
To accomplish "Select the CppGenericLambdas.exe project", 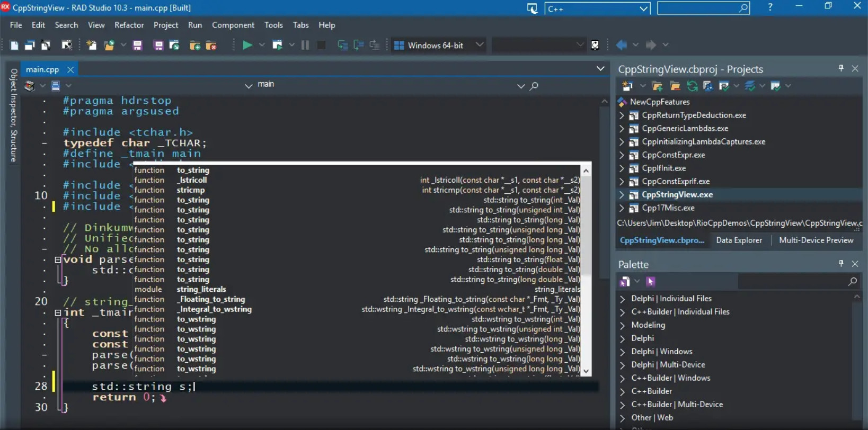I will (685, 128).
